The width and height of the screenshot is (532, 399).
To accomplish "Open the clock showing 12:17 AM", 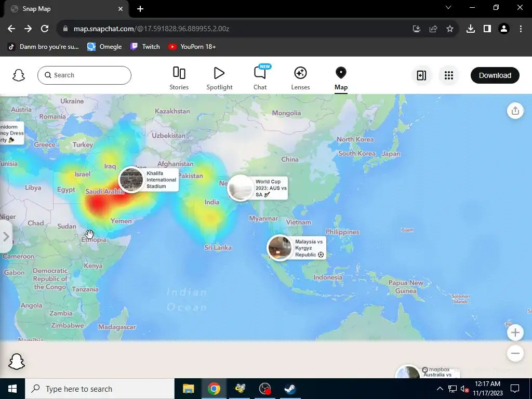I will 487,389.
